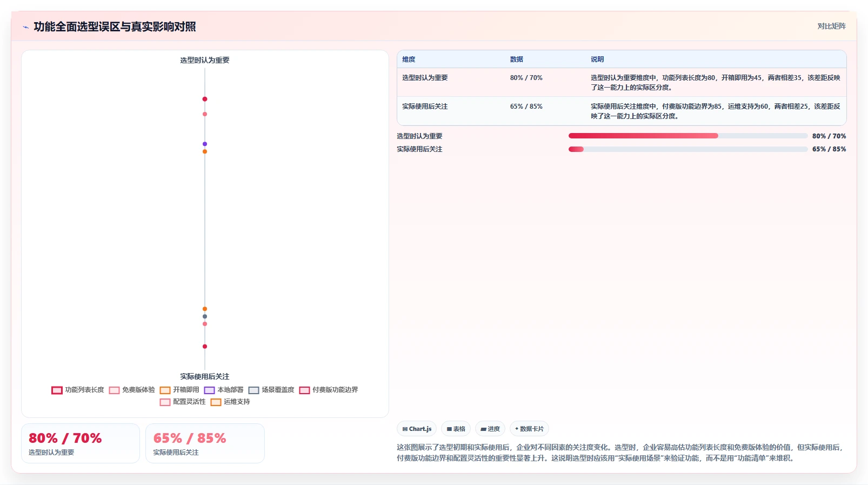Click the gray data point on the chart
Image resolution: width=868 pixels, height=485 pixels.
coord(205,316)
